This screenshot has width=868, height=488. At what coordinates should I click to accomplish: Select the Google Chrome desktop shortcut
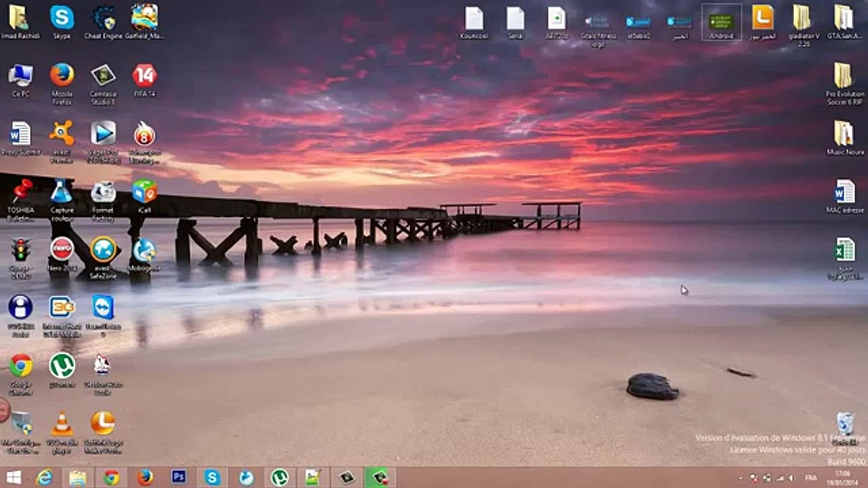(x=20, y=367)
